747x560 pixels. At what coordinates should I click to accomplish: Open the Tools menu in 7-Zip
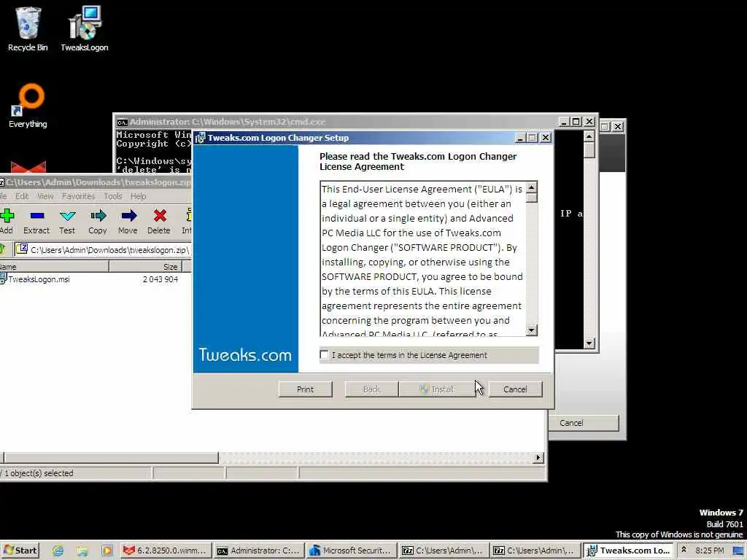(113, 196)
